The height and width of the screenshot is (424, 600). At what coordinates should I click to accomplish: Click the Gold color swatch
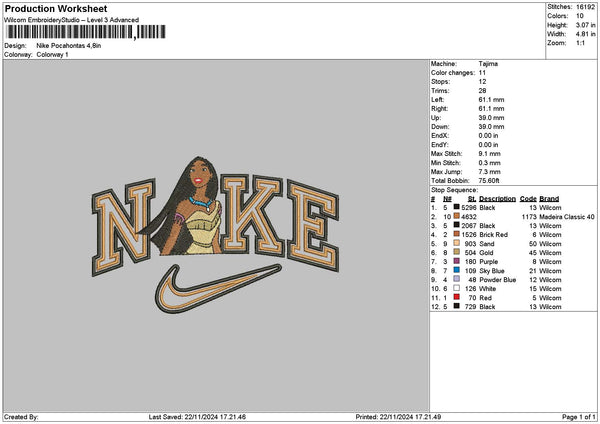[x=457, y=252]
